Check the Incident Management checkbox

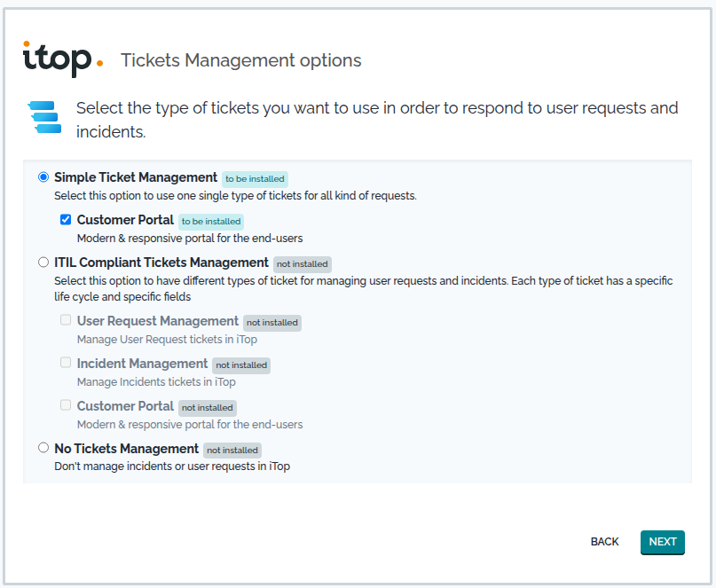point(66,363)
